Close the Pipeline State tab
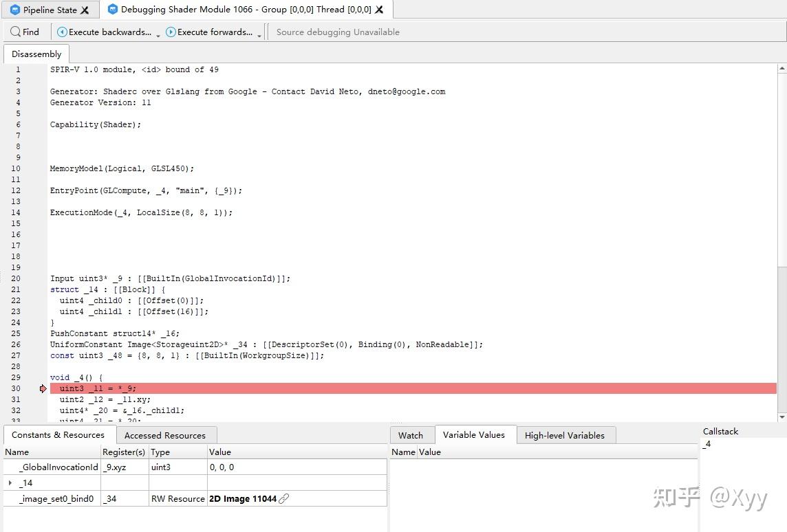The width and height of the screenshot is (787, 532). [85, 10]
